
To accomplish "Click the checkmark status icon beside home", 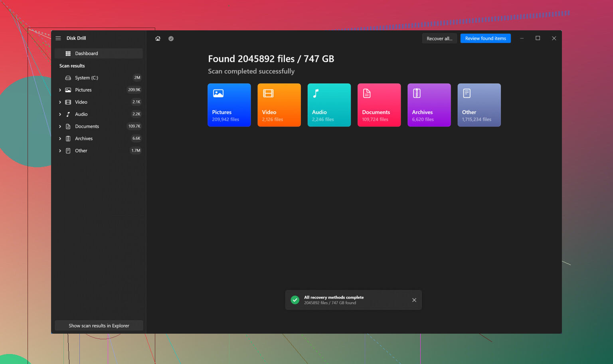I will click(x=171, y=39).
